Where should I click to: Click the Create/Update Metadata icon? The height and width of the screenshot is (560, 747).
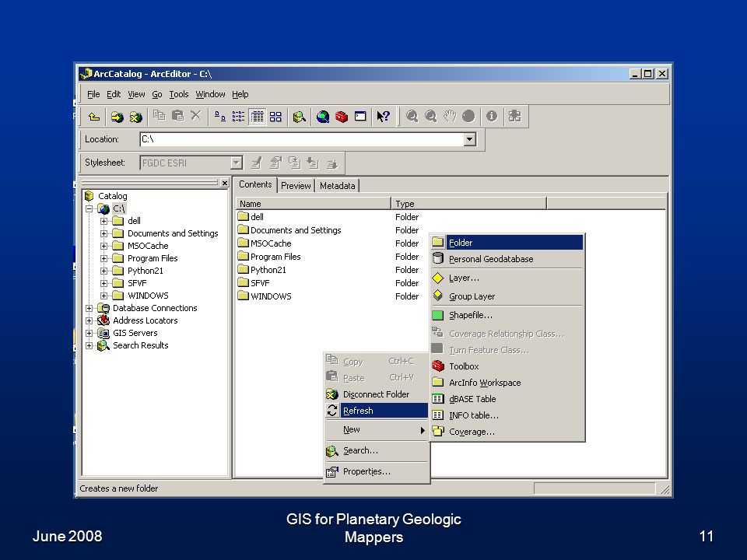[294, 163]
